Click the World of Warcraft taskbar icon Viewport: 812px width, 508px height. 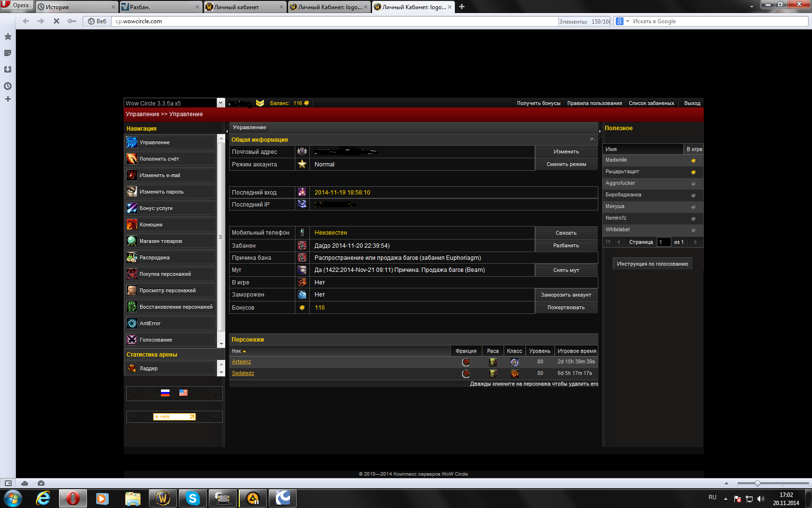point(163,498)
